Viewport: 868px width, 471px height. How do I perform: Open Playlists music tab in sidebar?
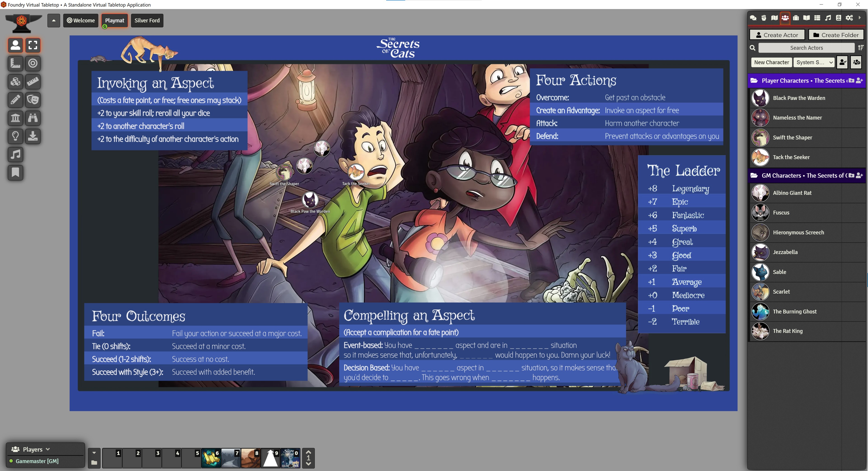point(828,18)
